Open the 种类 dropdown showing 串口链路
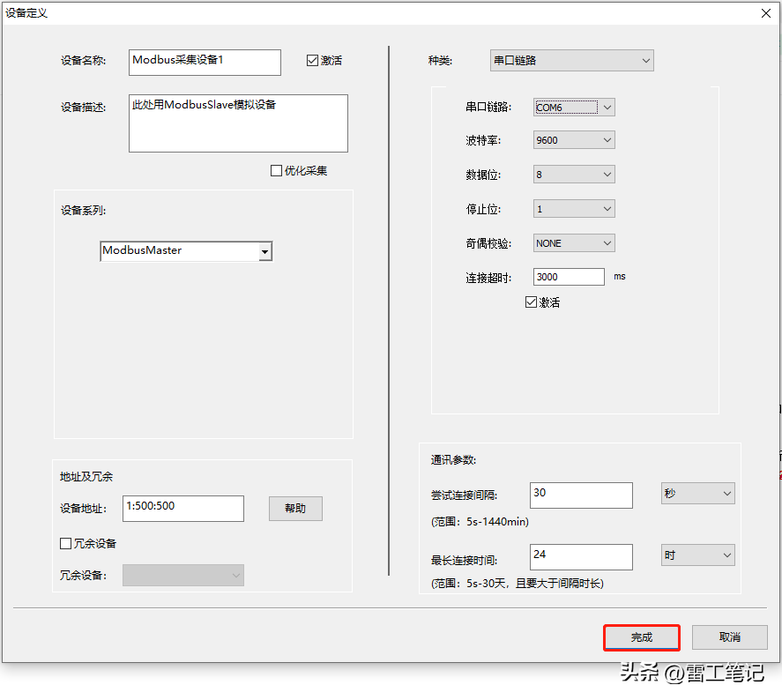 (x=571, y=61)
